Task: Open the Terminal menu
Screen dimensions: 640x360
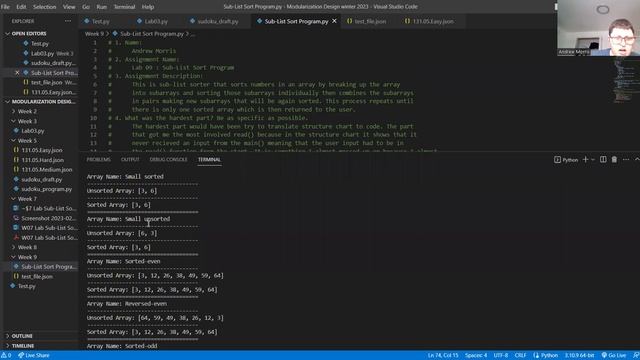Action: click(x=124, y=7)
